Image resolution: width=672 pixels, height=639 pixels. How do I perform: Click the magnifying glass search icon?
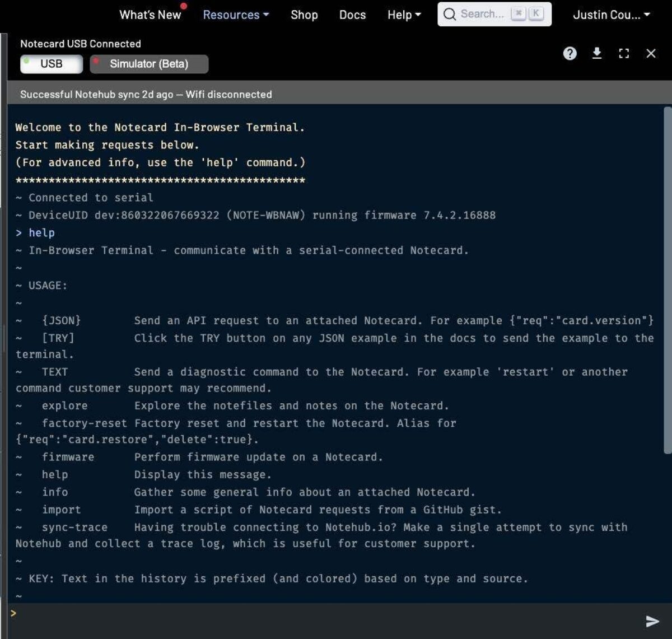(x=449, y=15)
